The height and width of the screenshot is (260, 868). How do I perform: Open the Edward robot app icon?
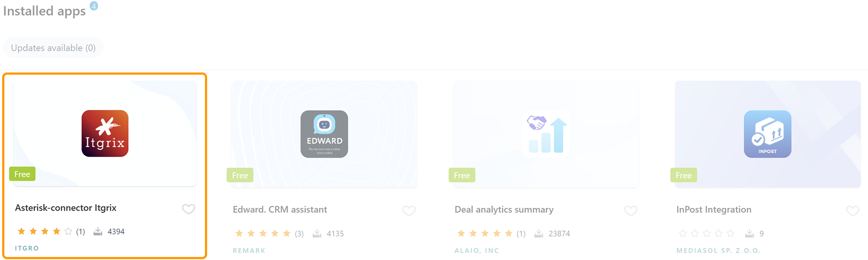click(324, 134)
